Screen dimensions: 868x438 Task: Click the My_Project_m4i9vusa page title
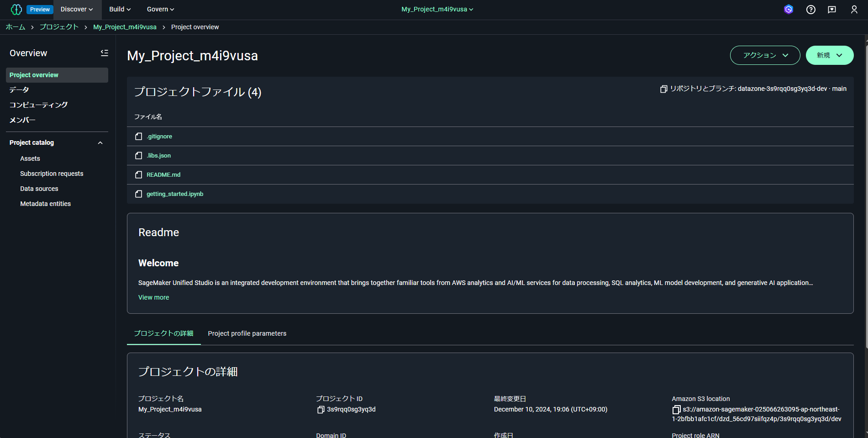click(193, 56)
